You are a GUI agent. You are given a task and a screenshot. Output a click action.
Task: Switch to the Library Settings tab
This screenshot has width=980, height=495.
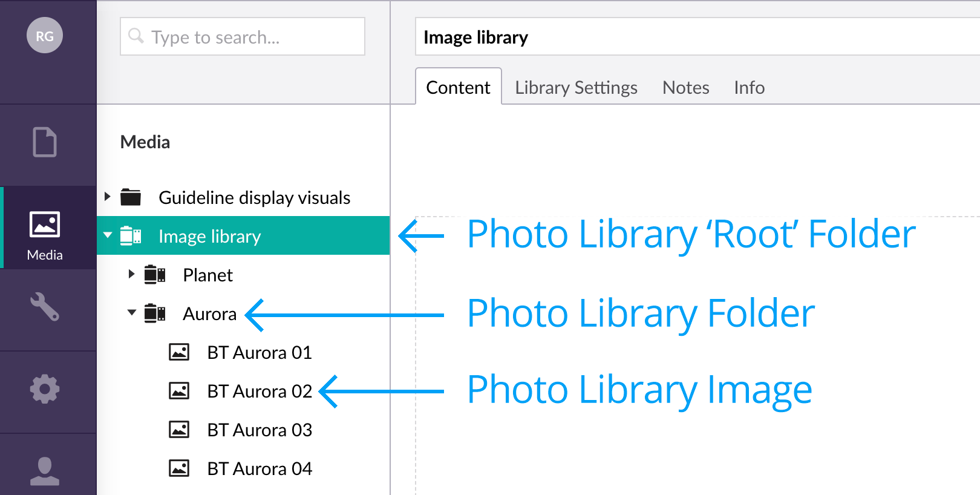point(576,88)
